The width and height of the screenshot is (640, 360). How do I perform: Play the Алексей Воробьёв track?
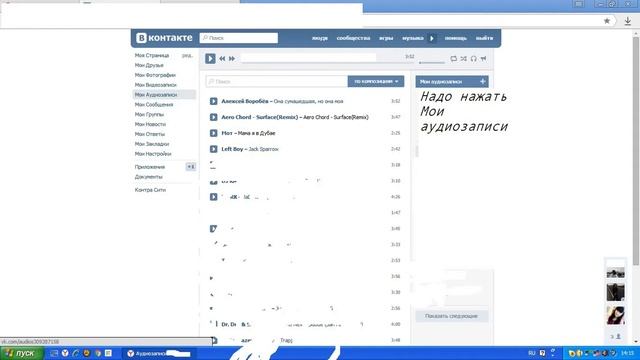tap(213, 101)
